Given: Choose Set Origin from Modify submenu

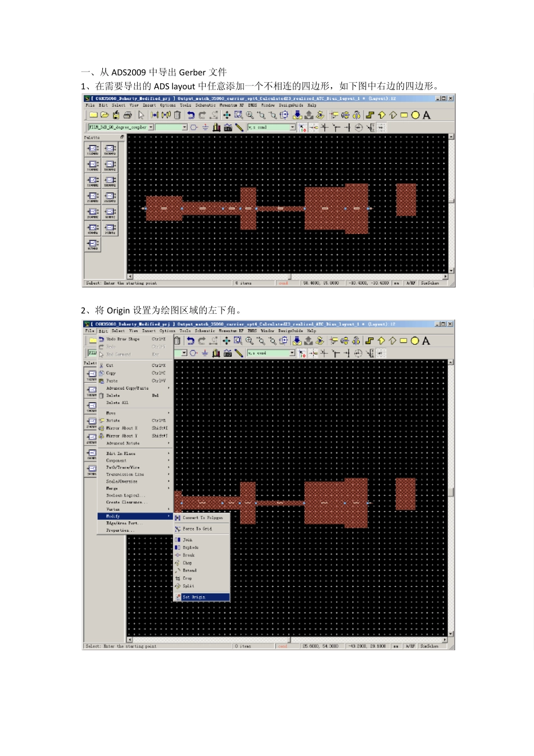Looking at the screenshot, I should click(202, 597).
